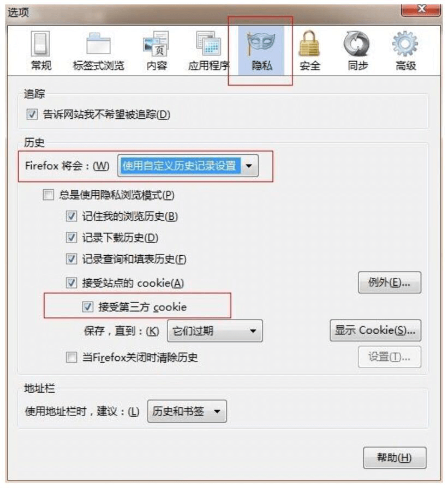Image resolution: width=448 pixels, height=488 pixels.
Task: Open the 高级 advanced gear icon
Action: coord(405,44)
